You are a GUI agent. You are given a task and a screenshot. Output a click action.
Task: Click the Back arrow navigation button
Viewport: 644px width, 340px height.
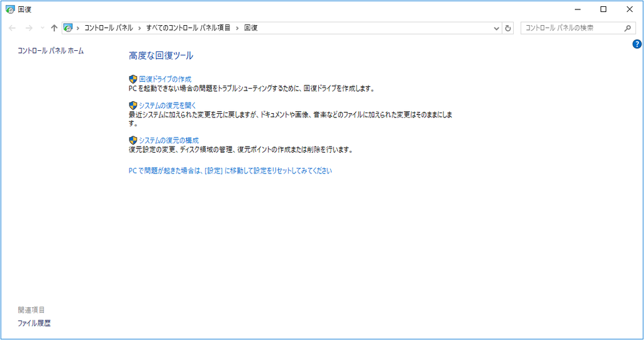click(13, 28)
